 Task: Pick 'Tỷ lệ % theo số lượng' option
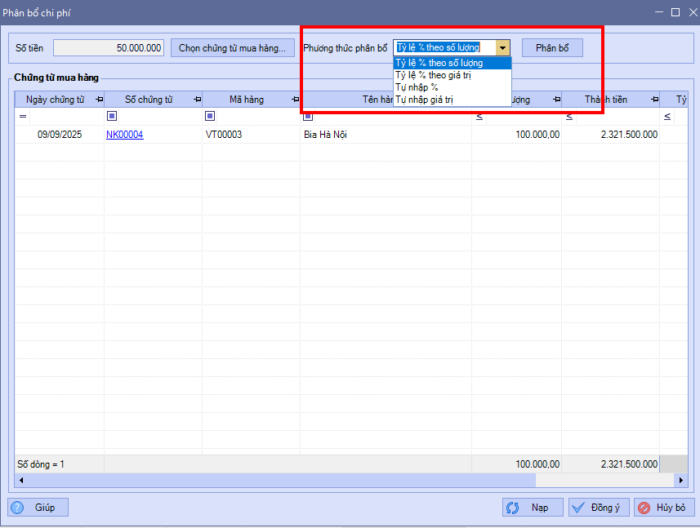[x=439, y=63]
